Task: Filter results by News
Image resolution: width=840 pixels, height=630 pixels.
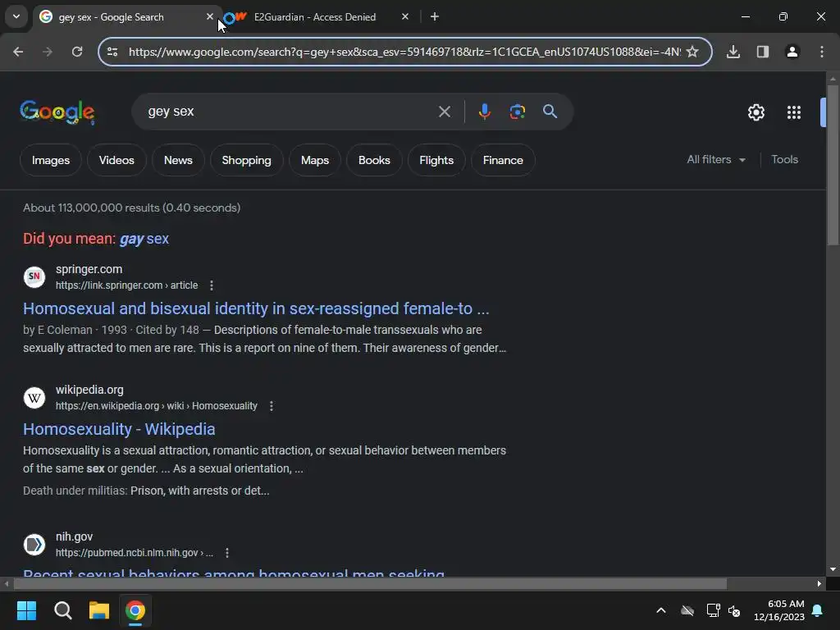Action: pyautogui.click(x=178, y=160)
